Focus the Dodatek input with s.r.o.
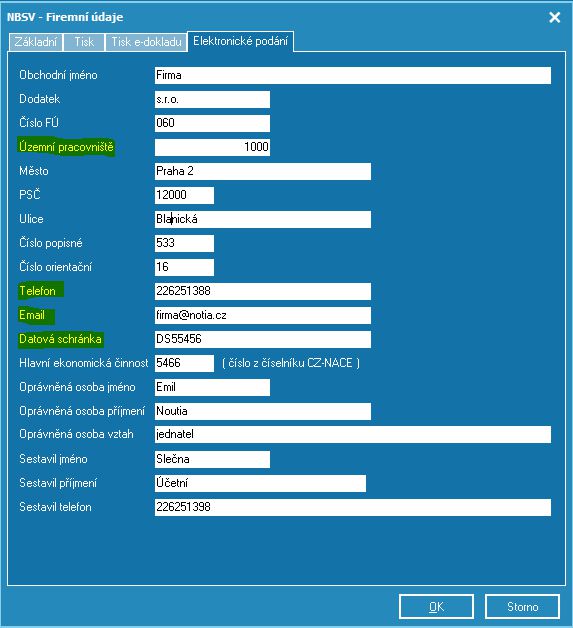The image size is (573, 628). [x=212, y=99]
